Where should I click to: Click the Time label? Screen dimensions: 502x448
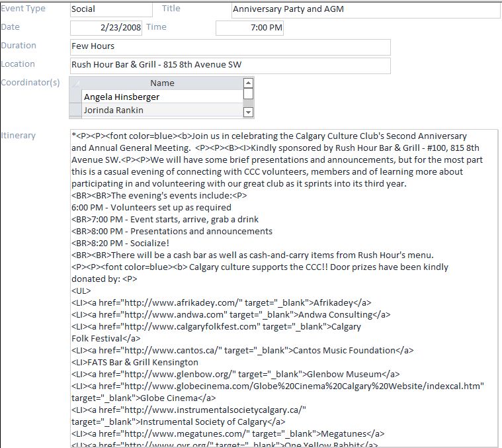coord(156,27)
